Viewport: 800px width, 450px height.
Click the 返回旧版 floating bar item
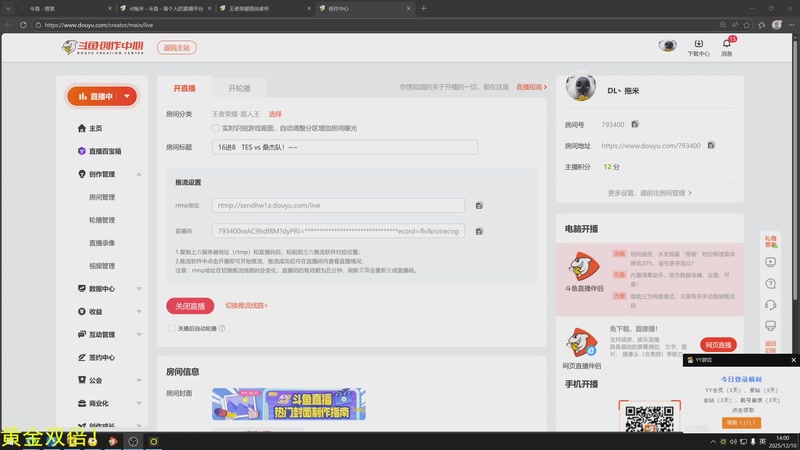coord(770,347)
